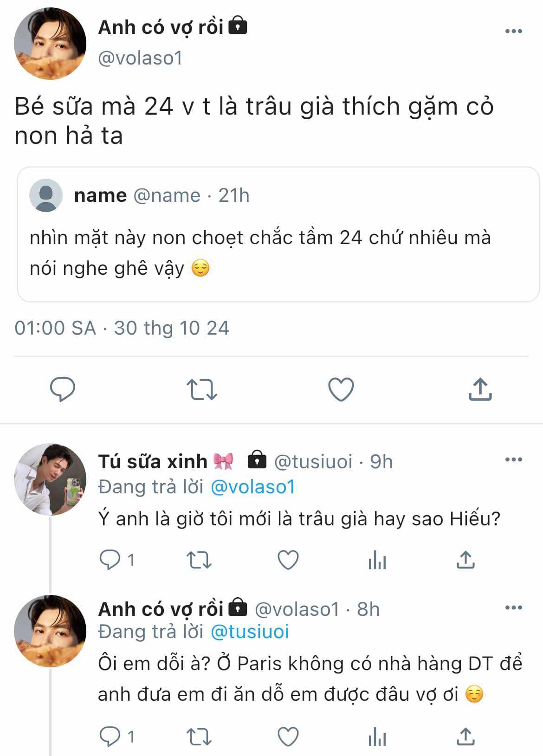Share Tú sữa xinh's reply
Image resolution: width=543 pixels, height=756 pixels.
pyautogui.click(x=465, y=560)
